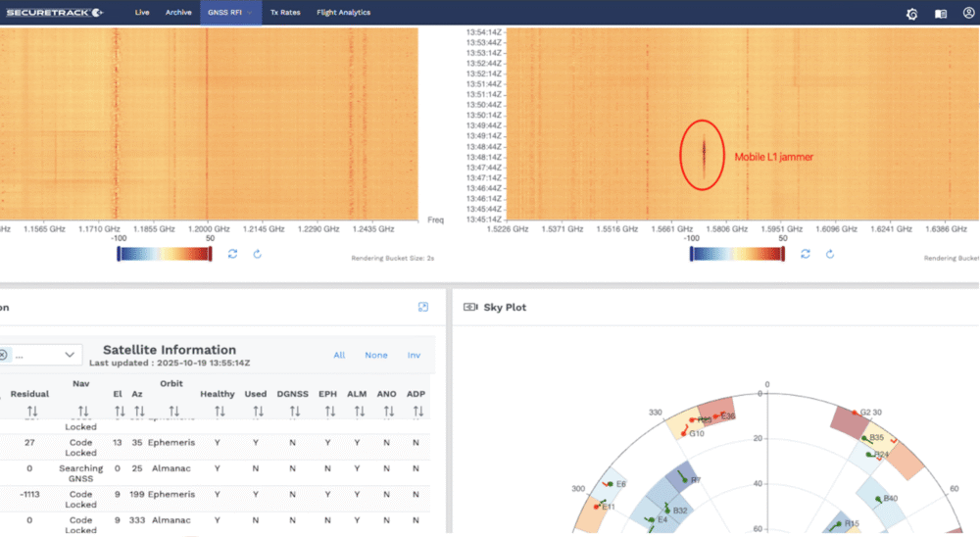Open the Tx Rates tab
The width and height of the screenshot is (980, 537).
[285, 13]
